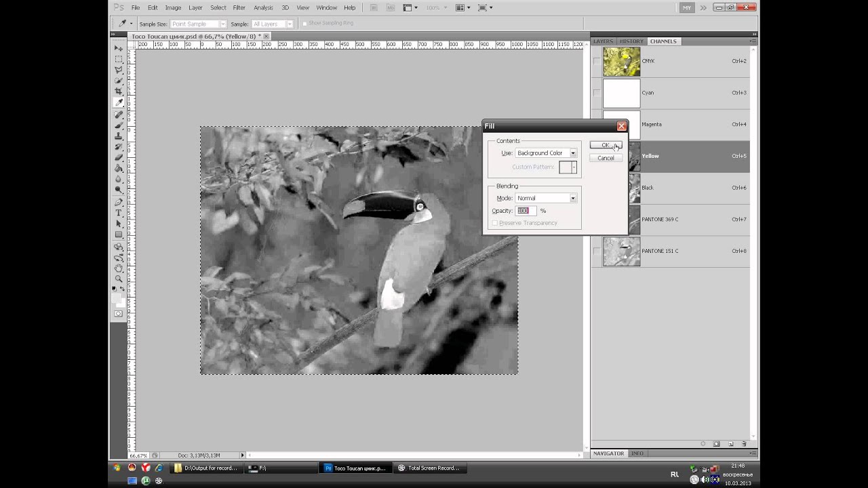Image resolution: width=868 pixels, height=488 pixels.
Task: Select the Move tool
Action: point(119,49)
